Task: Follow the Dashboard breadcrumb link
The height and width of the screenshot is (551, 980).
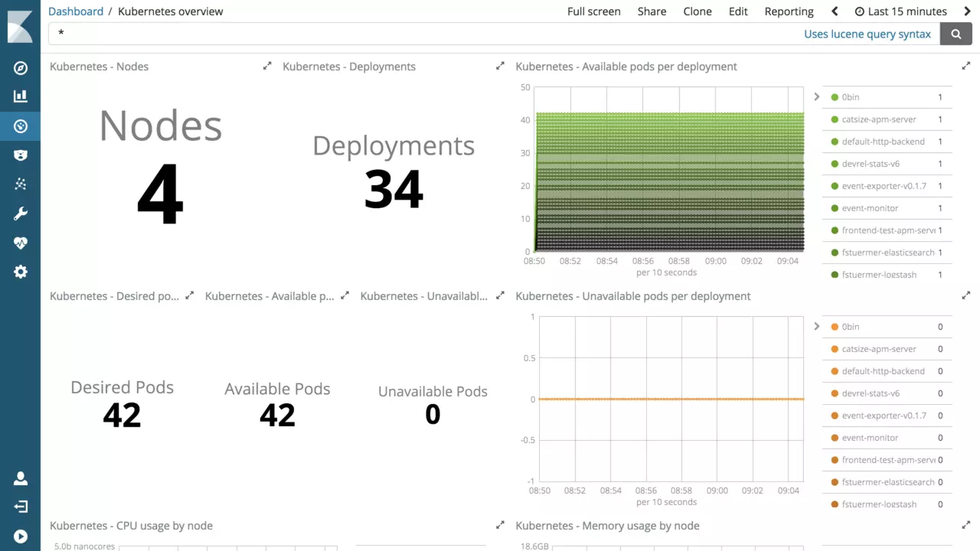Action: 76,11
